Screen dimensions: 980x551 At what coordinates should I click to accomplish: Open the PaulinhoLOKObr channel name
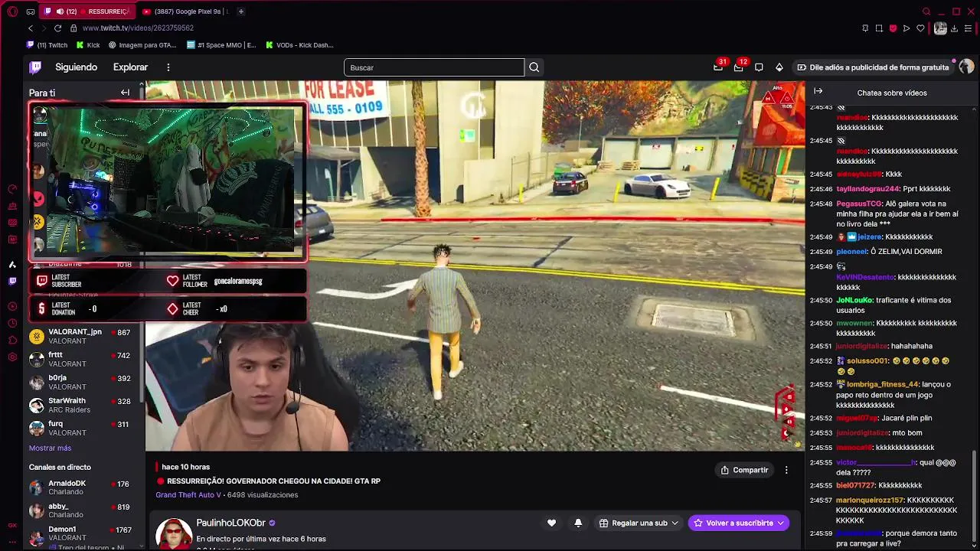coord(230,523)
